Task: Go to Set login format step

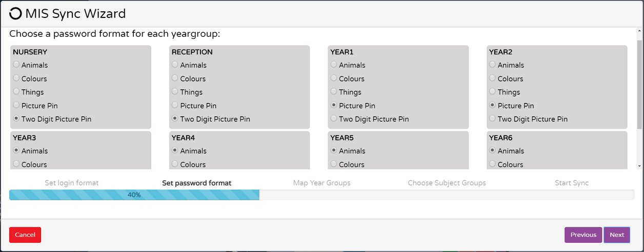Action: pyautogui.click(x=72, y=183)
